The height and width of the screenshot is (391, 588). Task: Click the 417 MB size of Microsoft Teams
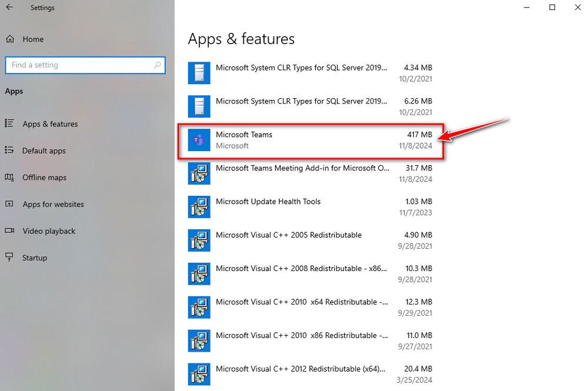click(x=420, y=135)
